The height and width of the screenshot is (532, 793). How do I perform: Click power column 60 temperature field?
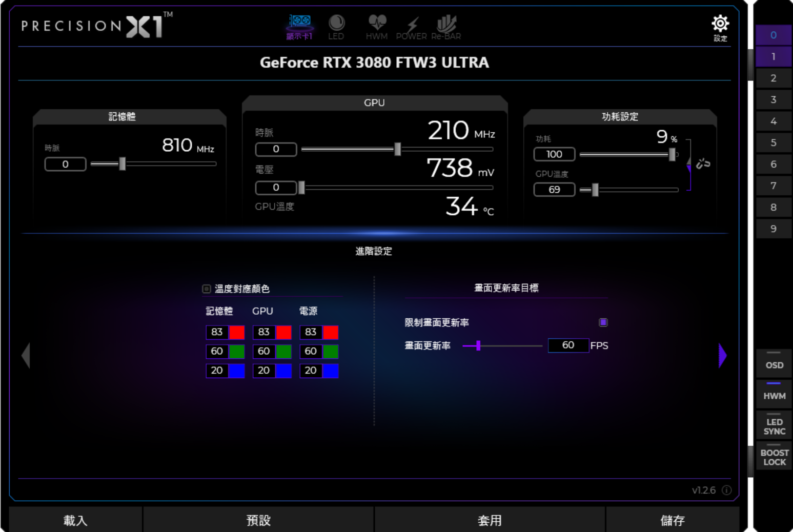pos(311,352)
